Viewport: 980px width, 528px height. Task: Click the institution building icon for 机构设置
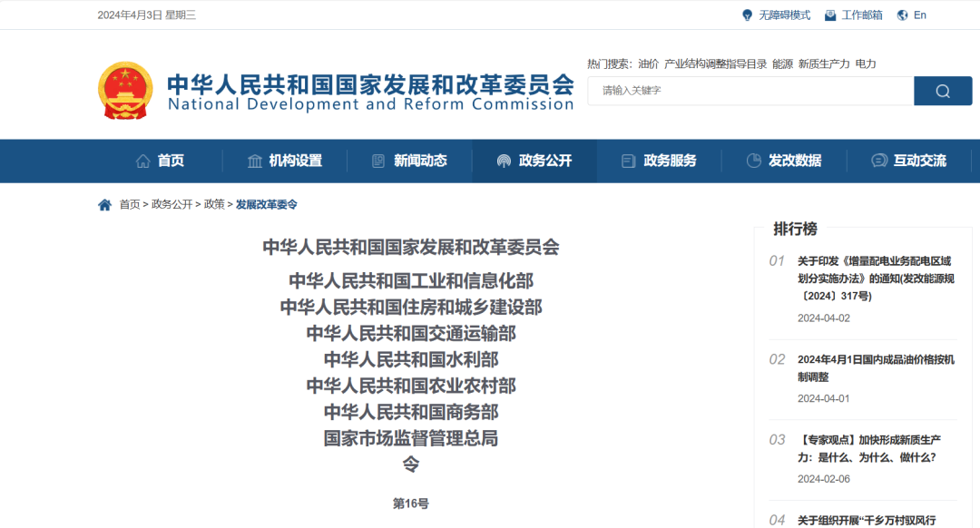(254, 161)
